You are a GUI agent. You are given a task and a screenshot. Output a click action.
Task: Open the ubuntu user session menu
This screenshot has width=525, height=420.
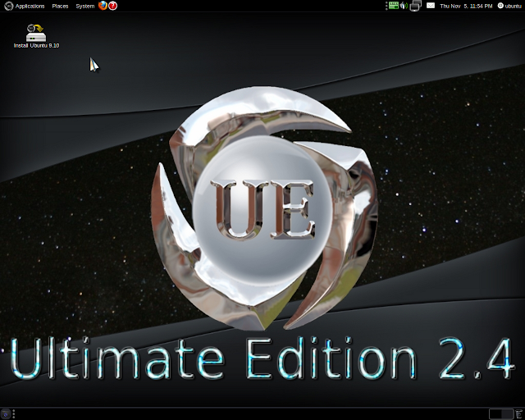pyautogui.click(x=509, y=6)
